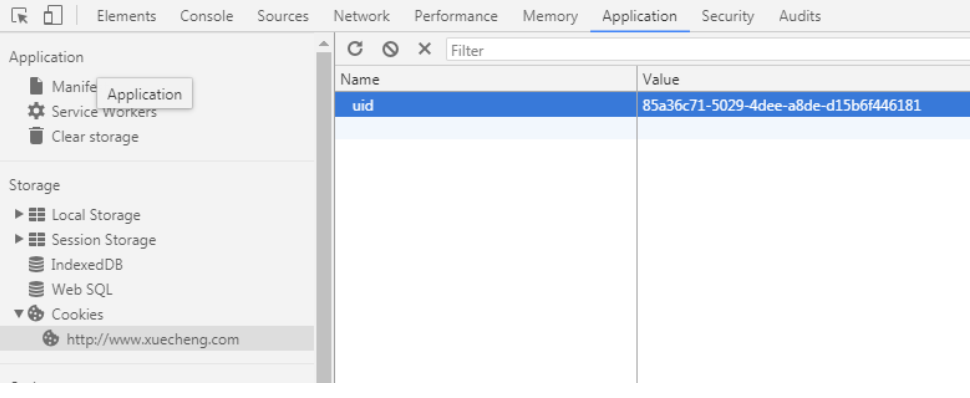Click the Clear storage trash icon
Image resolution: width=970 pixels, height=398 pixels.
pos(36,136)
